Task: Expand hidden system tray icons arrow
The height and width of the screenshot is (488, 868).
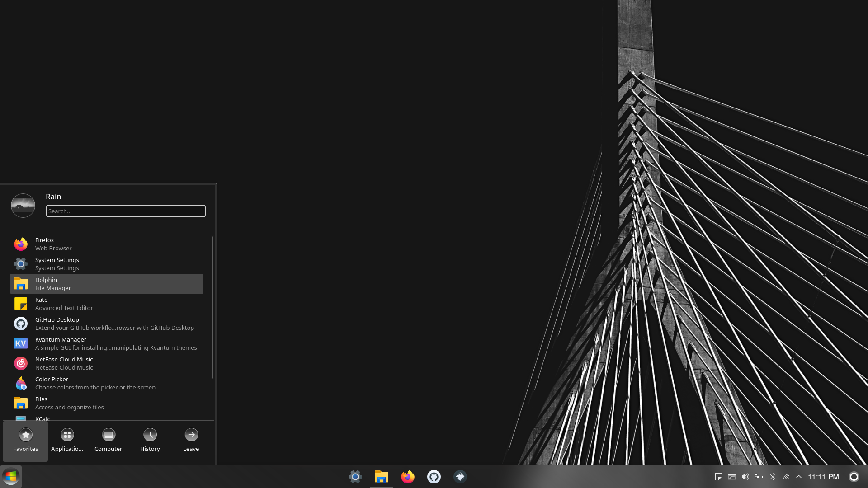Action: [x=799, y=477]
